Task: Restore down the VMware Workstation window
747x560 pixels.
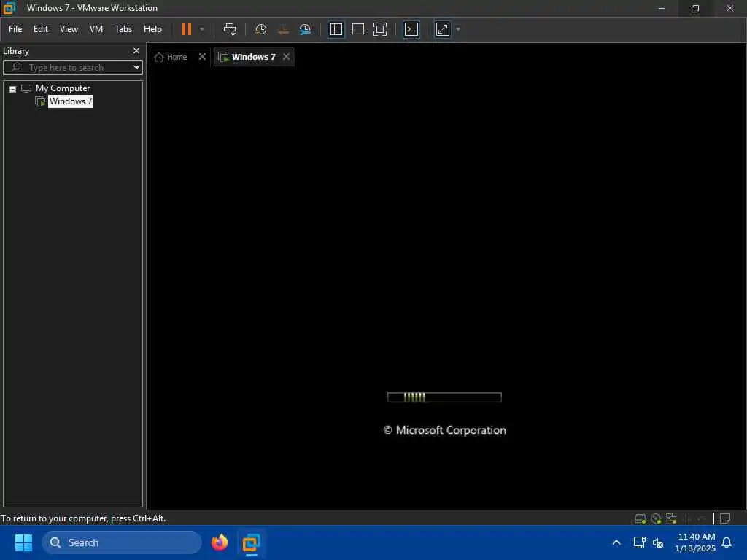Action: [695, 8]
